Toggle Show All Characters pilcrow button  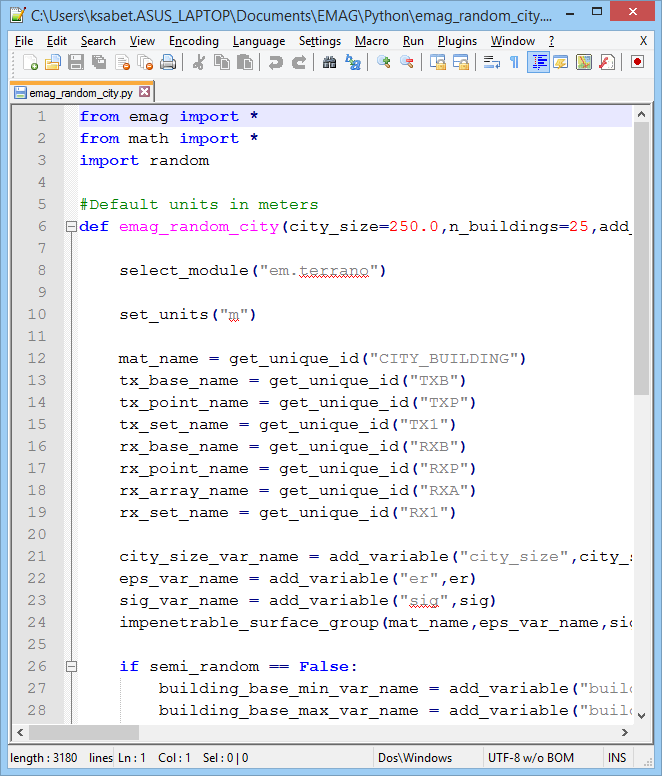(514, 62)
